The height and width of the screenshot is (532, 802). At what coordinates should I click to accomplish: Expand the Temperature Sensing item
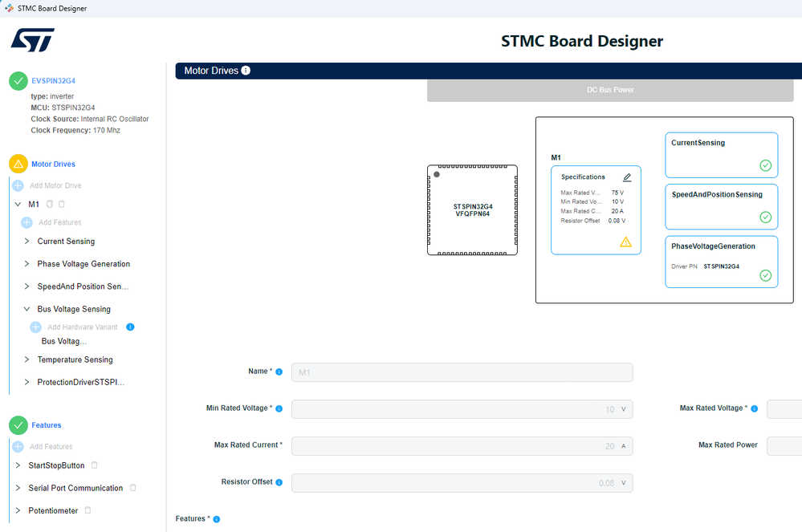(26, 359)
